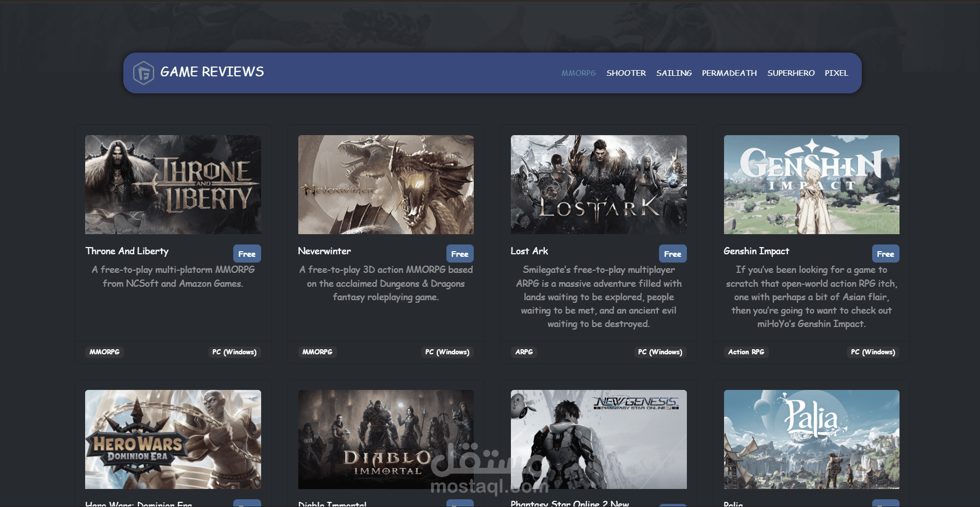Click PC (Windows) tag on Lost Ark card

pos(660,352)
